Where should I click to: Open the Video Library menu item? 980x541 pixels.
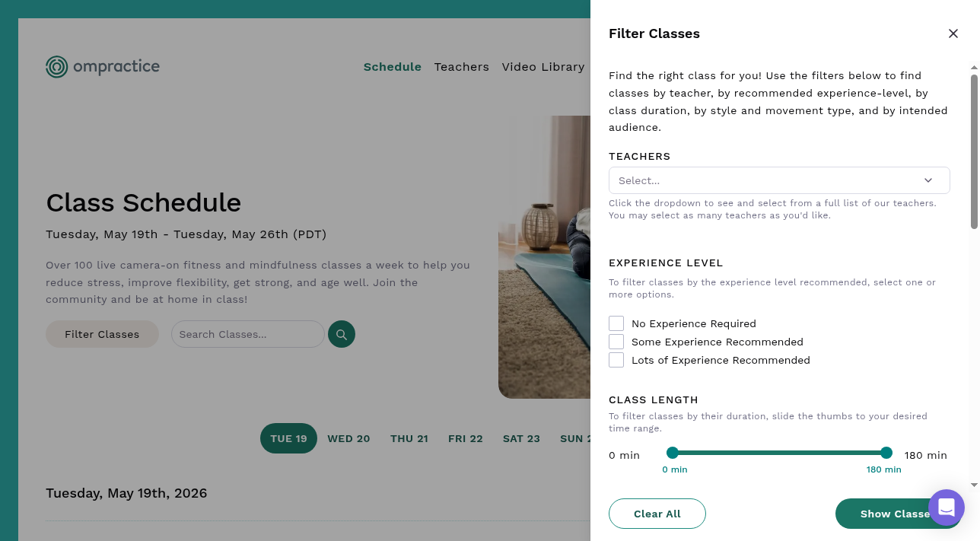pos(543,67)
